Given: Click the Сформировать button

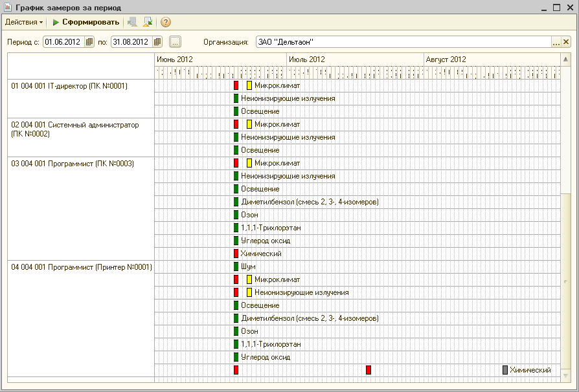Looking at the screenshot, I should 85,22.
